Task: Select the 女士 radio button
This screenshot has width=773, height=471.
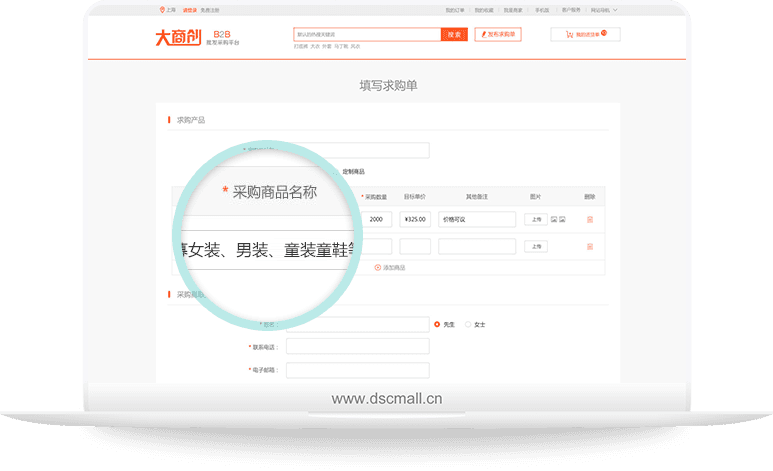Action: 468,325
